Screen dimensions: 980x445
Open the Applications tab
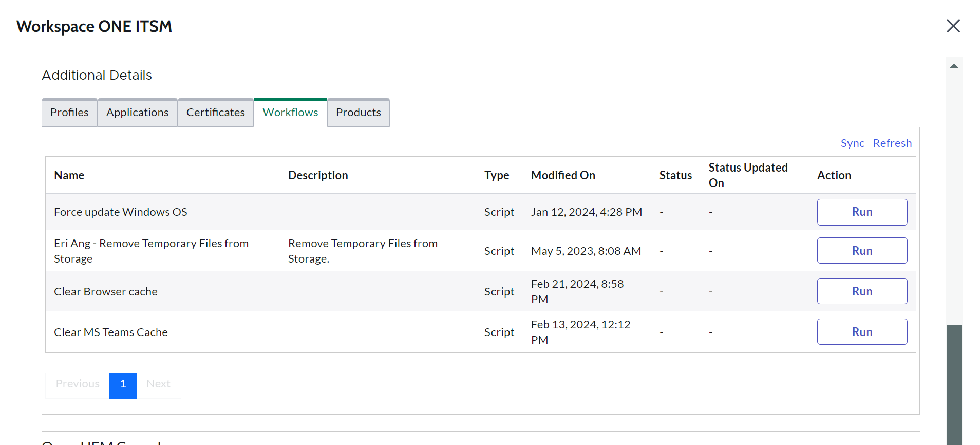pyautogui.click(x=137, y=113)
